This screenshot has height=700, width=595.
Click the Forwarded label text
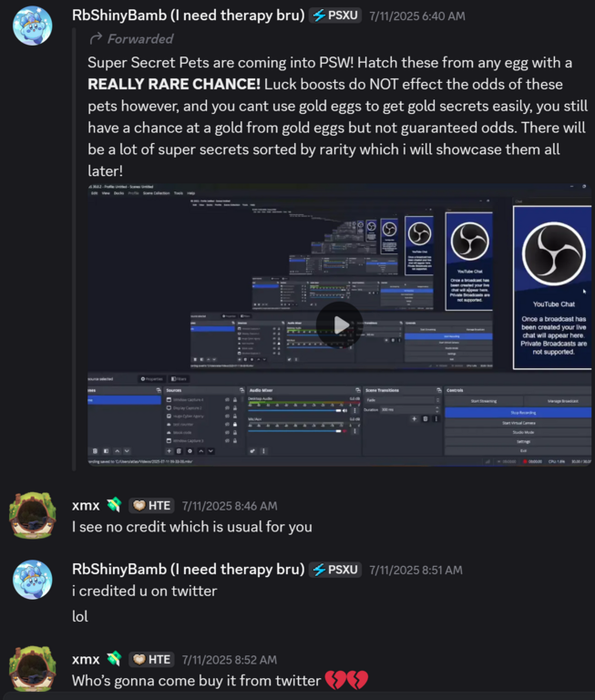click(140, 38)
